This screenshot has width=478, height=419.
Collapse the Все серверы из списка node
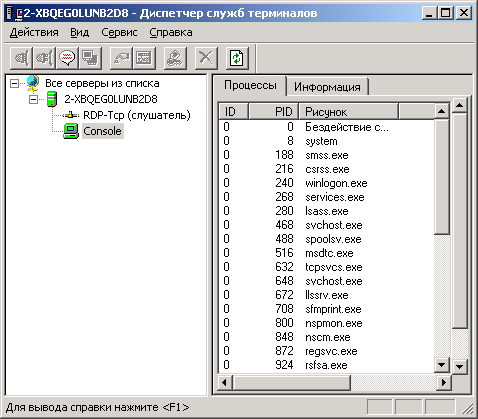[x=14, y=83]
